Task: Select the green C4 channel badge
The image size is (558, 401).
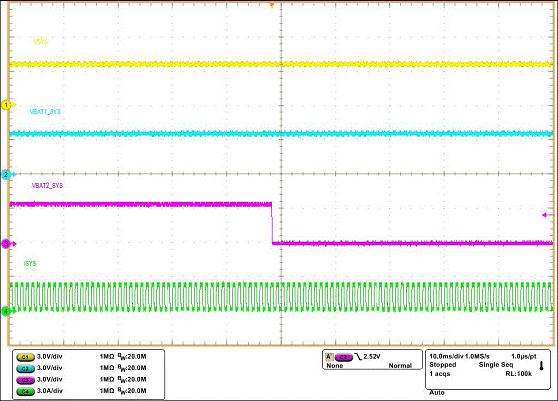Action: point(26,391)
